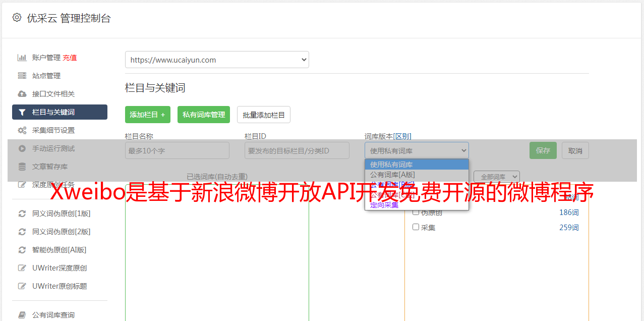Click the 取消 button
The width and height of the screenshot is (644, 321).
pyautogui.click(x=575, y=150)
